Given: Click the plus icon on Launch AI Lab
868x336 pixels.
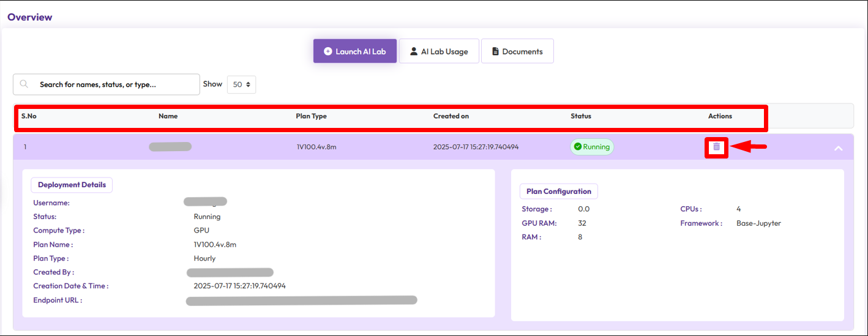Looking at the screenshot, I should click(x=327, y=51).
